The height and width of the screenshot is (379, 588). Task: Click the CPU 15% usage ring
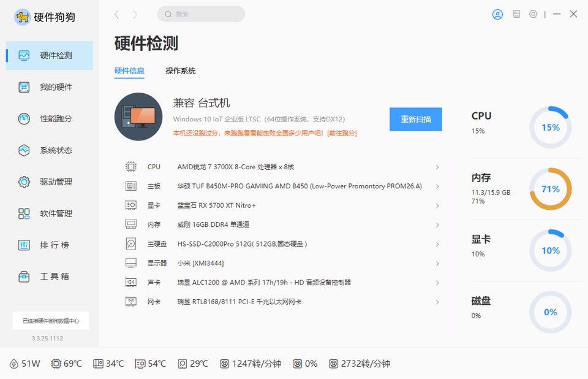point(550,128)
